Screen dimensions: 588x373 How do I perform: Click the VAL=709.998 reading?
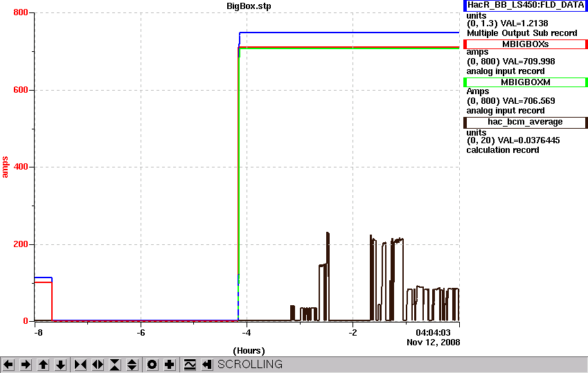[x=528, y=62]
